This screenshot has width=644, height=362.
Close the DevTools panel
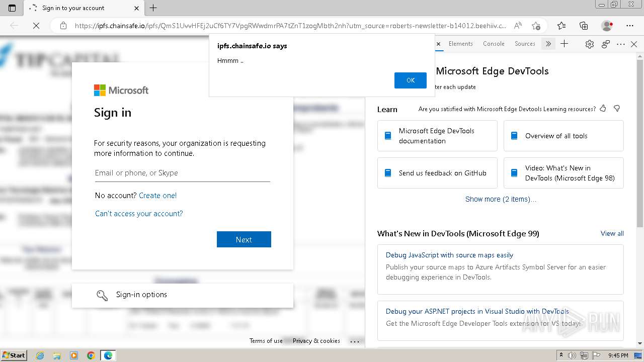[634, 44]
